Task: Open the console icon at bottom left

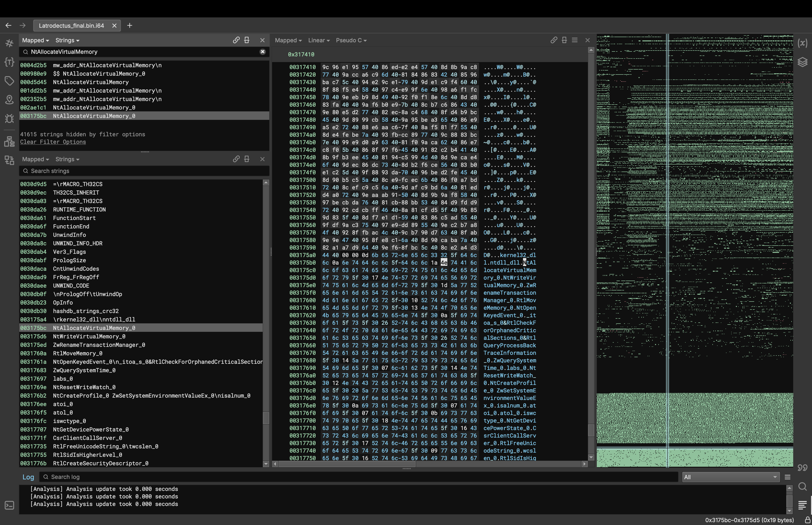Action: [9, 505]
